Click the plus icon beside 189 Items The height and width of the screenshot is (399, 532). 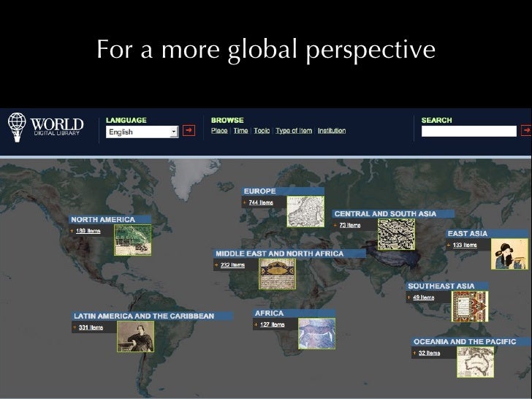[72, 231]
